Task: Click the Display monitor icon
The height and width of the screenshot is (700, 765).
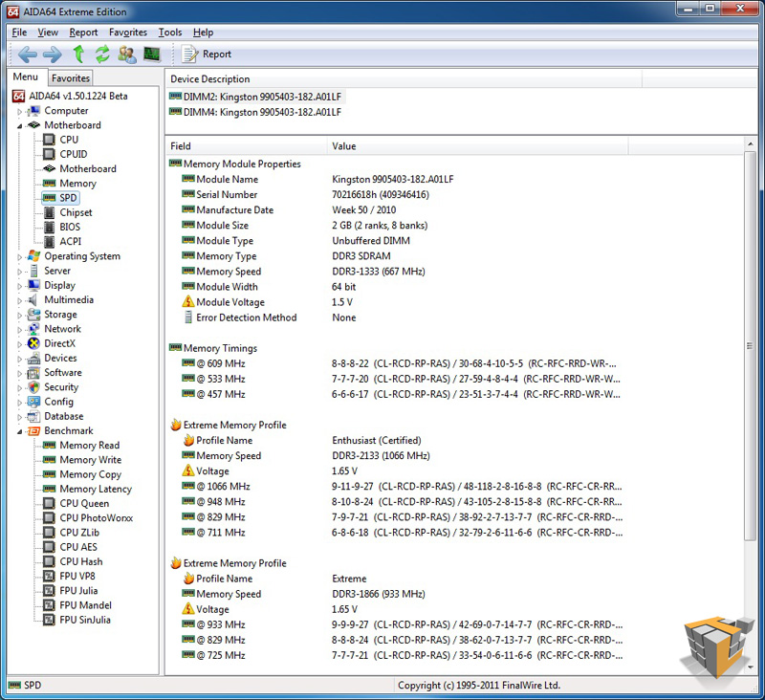Action: pyautogui.click(x=33, y=285)
